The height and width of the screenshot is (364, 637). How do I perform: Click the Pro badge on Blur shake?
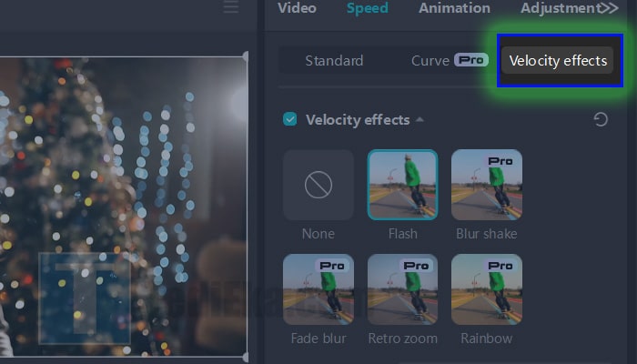[x=500, y=161]
